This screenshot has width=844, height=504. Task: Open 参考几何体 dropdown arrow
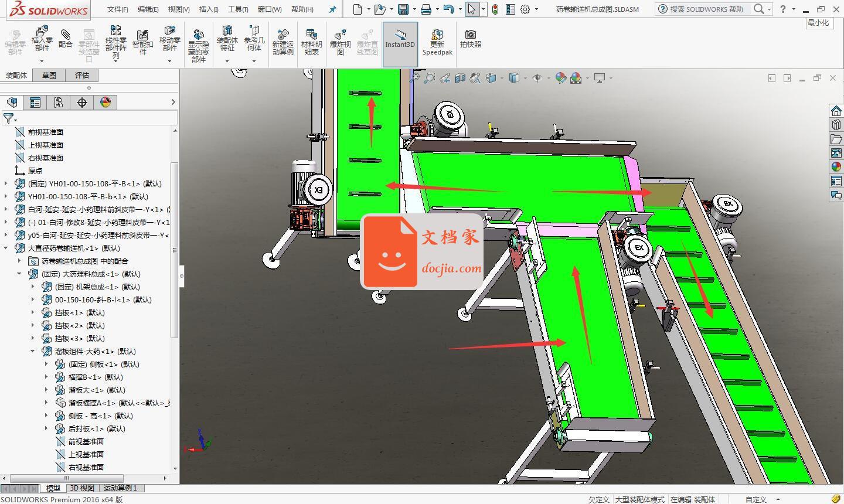coord(254,61)
